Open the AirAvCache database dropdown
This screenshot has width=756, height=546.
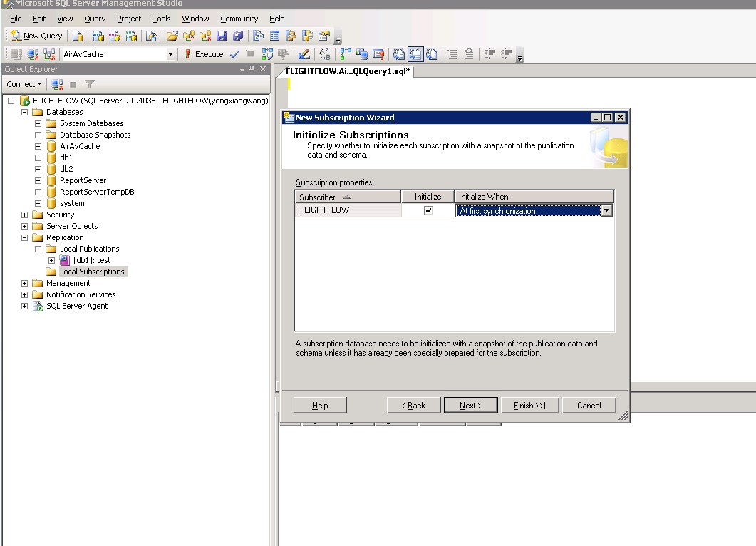[170, 54]
